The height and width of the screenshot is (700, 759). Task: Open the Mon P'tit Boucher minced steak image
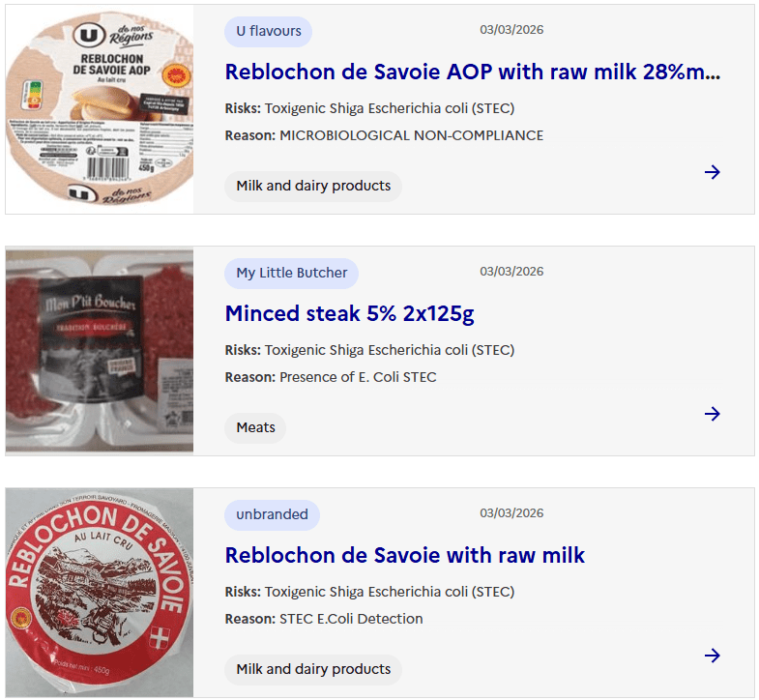(x=100, y=351)
